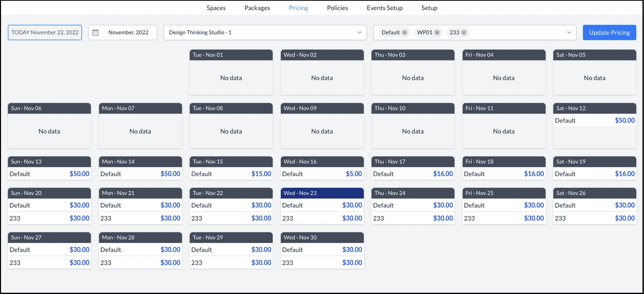
Task: Select the Tue - Nov 01 day card
Action: pyautogui.click(x=231, y=73)
